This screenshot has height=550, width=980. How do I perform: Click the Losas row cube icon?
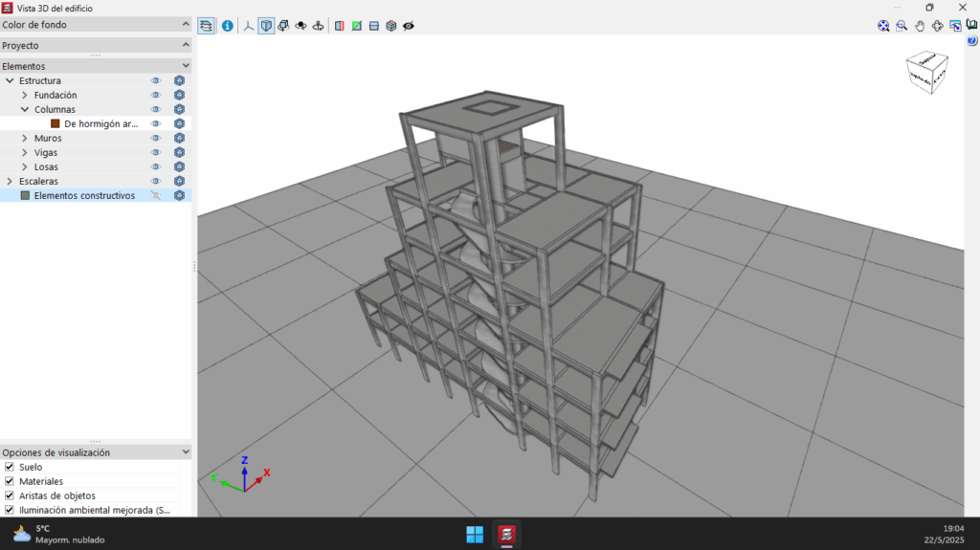(179, 166)
